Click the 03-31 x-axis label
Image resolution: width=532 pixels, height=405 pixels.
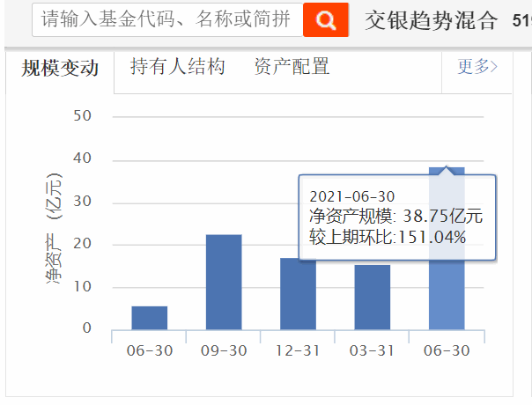pyautogui.click(x=373, y=350)
